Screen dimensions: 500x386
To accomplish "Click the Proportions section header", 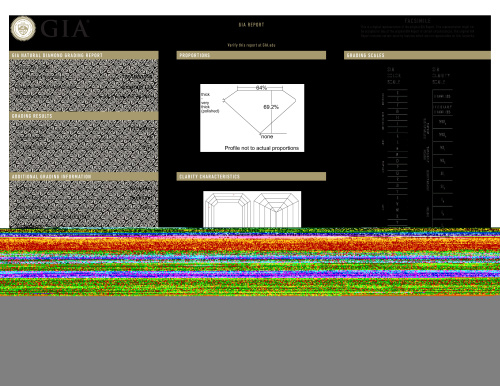I will click(251, 55).
